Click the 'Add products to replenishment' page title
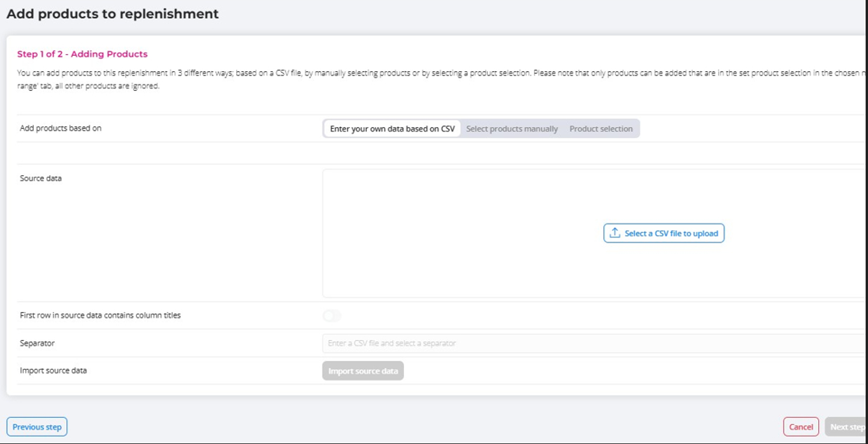Viewport: 868px width, 444px height. click(113, 14)
